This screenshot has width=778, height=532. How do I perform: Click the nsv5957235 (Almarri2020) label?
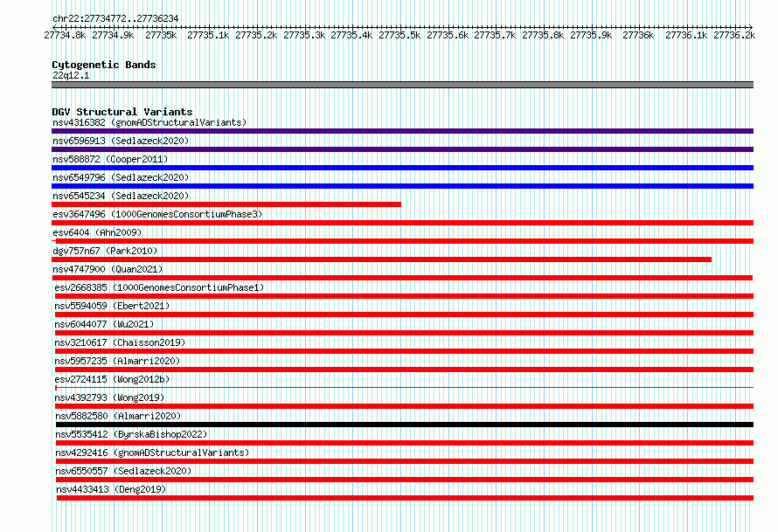click(x=117, y=361)
